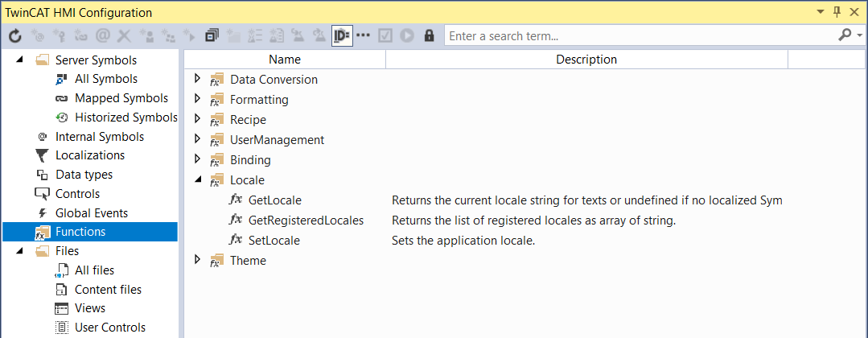Open Views under Files

tap(90, 308)
